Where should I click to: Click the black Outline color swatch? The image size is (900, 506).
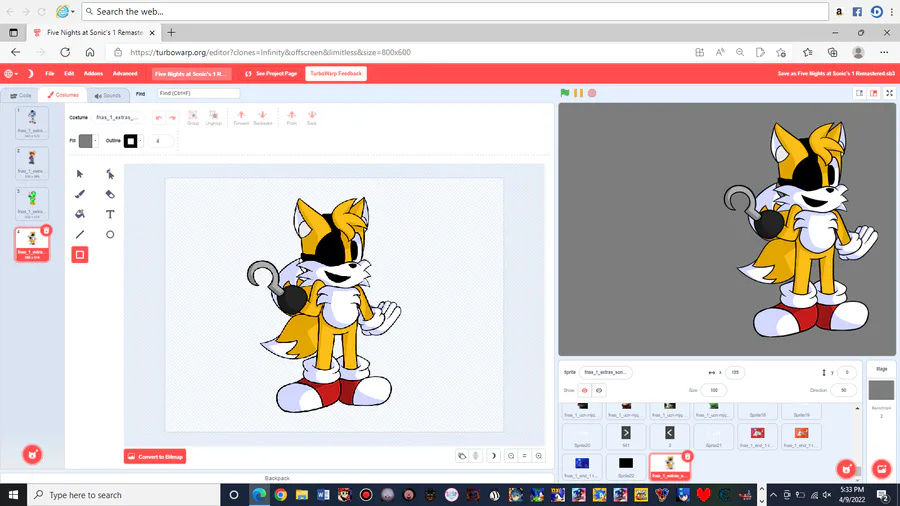(130, 141)
